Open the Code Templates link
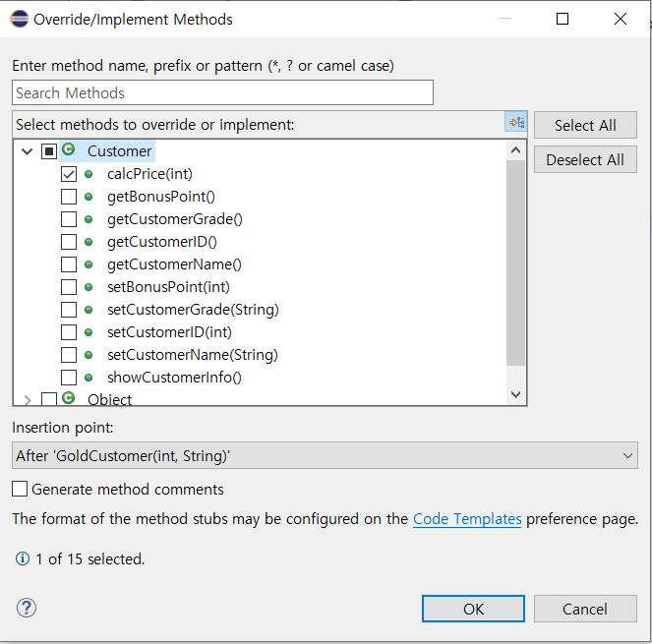The image size is (652, 644). (x=467, y=519)
